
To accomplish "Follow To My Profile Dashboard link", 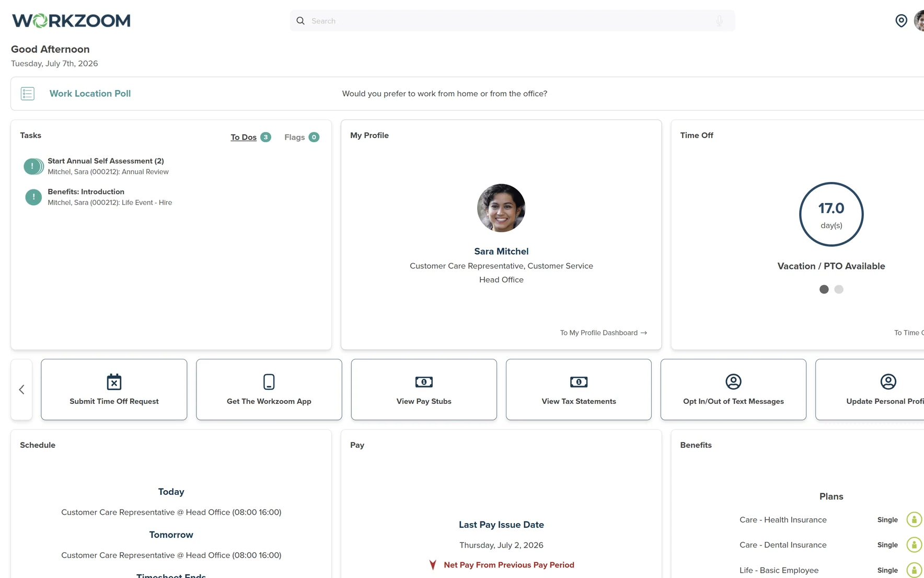I will 604,333.
